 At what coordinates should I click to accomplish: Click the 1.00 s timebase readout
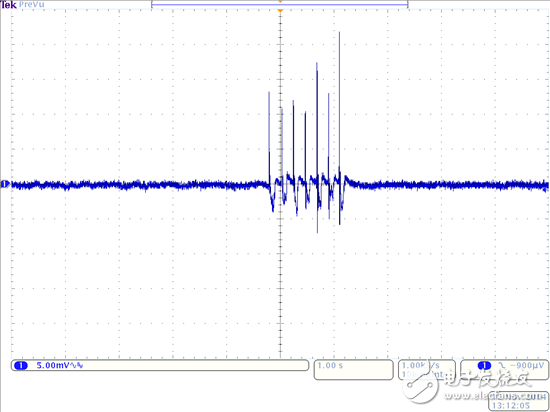click(x=330, y=365)
